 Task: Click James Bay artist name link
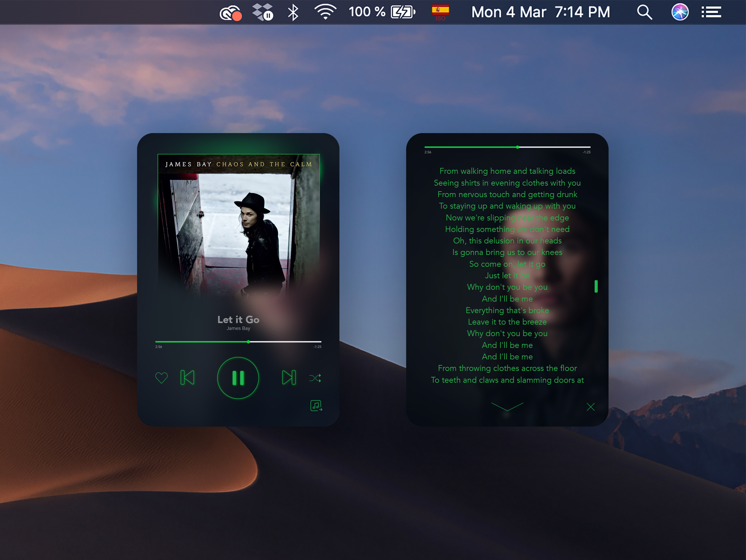[x=237, y=328]
